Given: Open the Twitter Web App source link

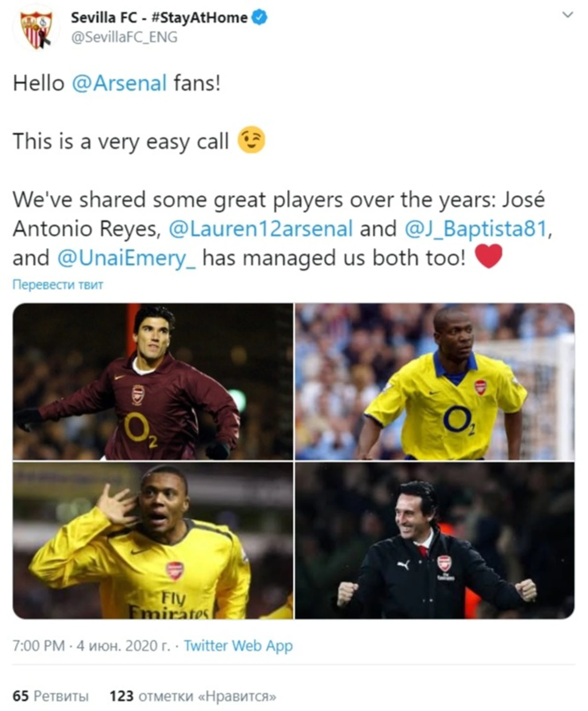Looking at the screenshot, I should 238,646.
